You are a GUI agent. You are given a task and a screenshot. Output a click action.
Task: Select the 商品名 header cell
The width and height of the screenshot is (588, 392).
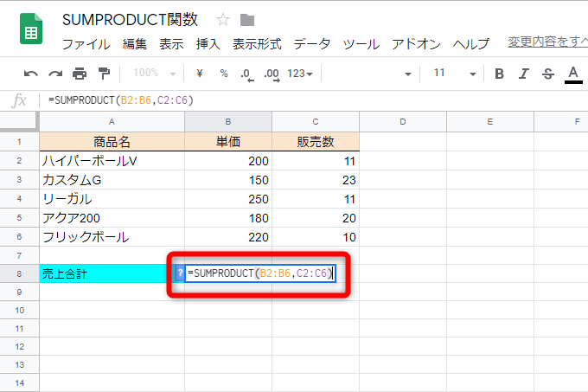click(x=112, y=141)
